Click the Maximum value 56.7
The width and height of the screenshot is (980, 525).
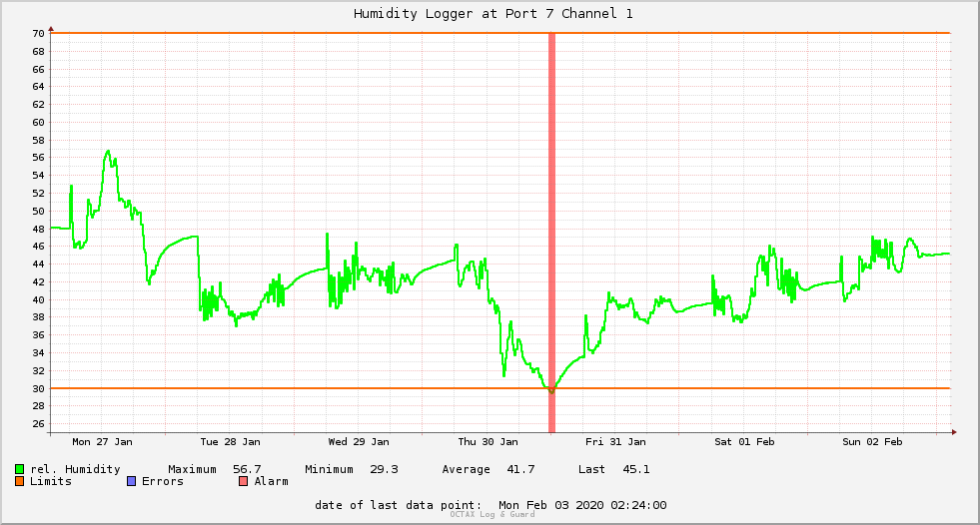click(247, 469)
